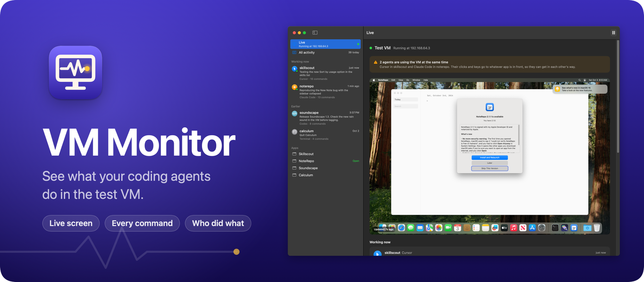This screenshot has height=282, width=644.
Task: Click Install and Relaunch in the update dialog
Action: click(x=489, y=158)
